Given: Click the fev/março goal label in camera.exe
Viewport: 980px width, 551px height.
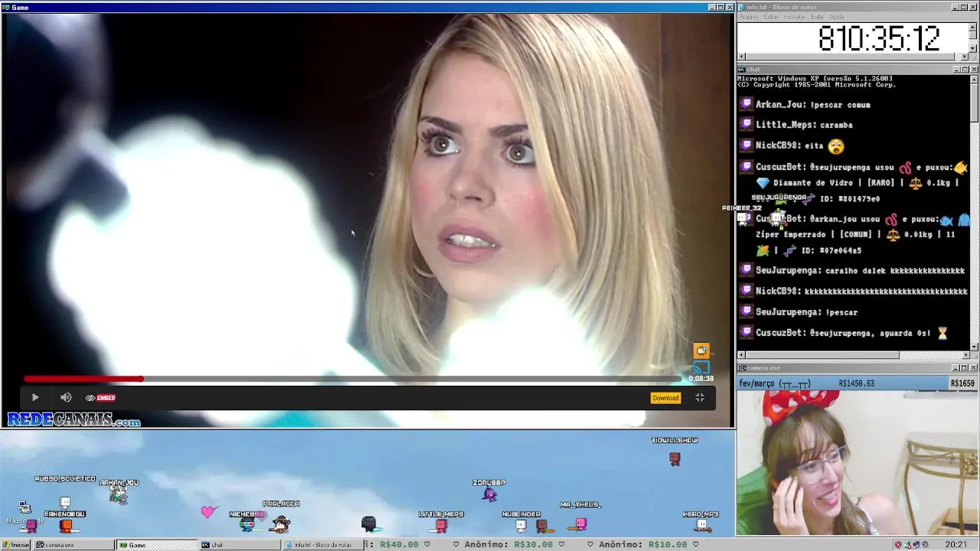Looking at the screenshot, I should click(x=773, y=383).
